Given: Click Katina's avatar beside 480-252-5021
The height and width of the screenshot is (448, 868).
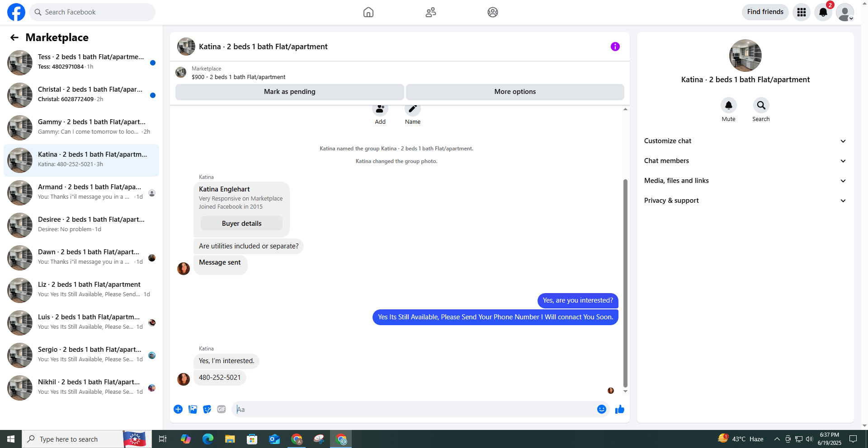Looking at the screenshot, I should [184, 379].
